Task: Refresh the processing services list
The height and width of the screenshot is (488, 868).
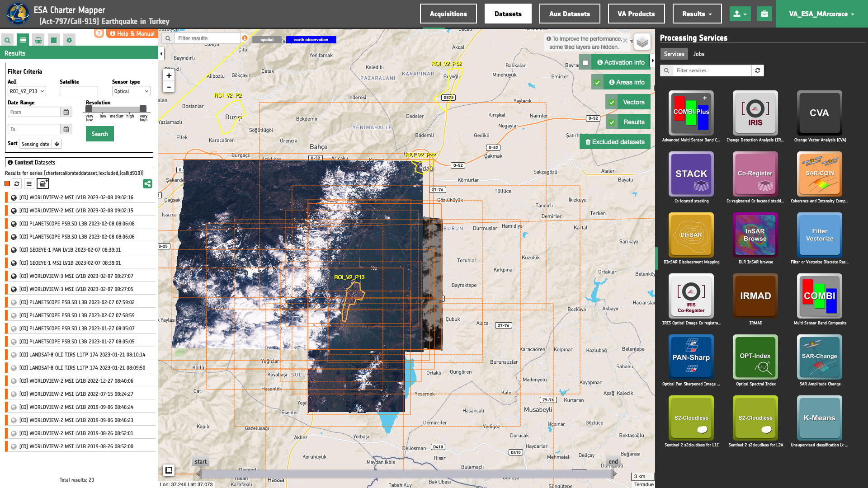Action: tap(758, 70)
